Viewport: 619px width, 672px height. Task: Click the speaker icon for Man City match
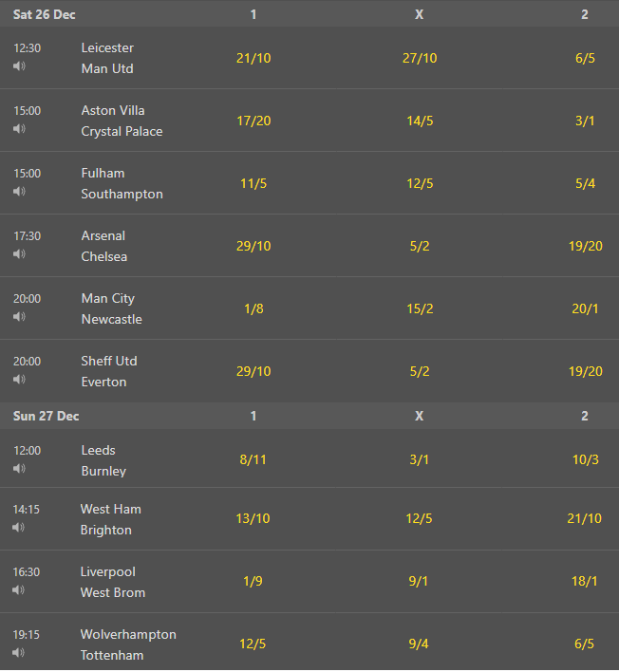point(19,316)
